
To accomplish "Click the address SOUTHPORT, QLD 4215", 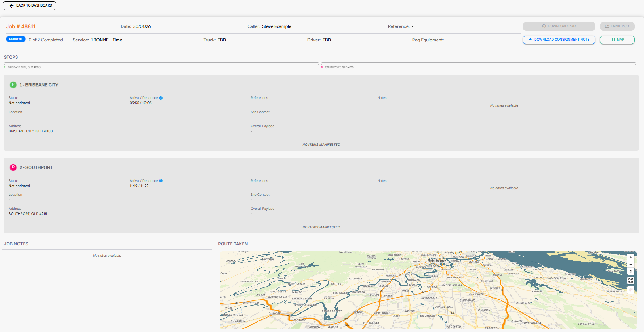I will coord(28,214).
